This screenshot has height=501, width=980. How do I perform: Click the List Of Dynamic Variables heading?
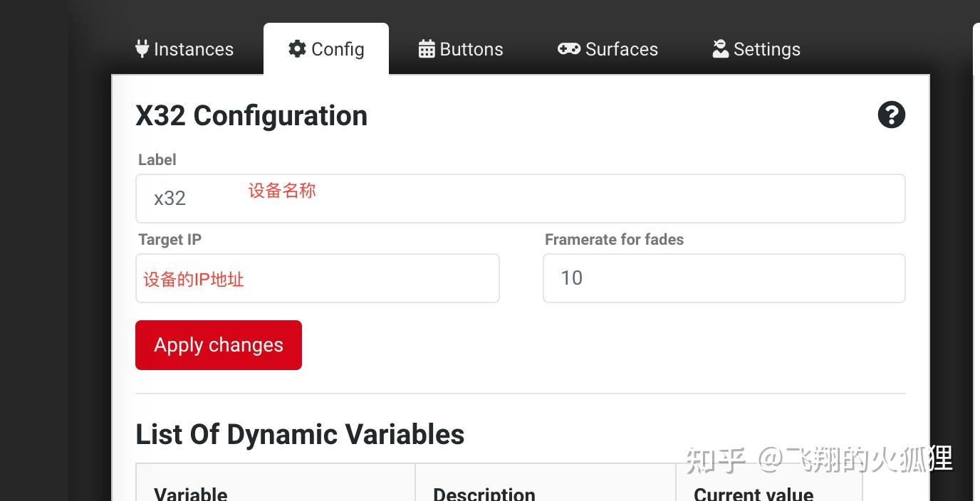(300, 434)
